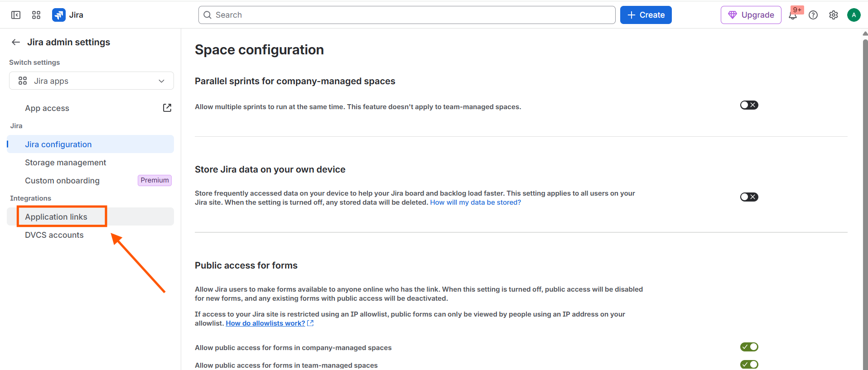
Task: Open the app switcher grid icon
Action: click(36, 15)
